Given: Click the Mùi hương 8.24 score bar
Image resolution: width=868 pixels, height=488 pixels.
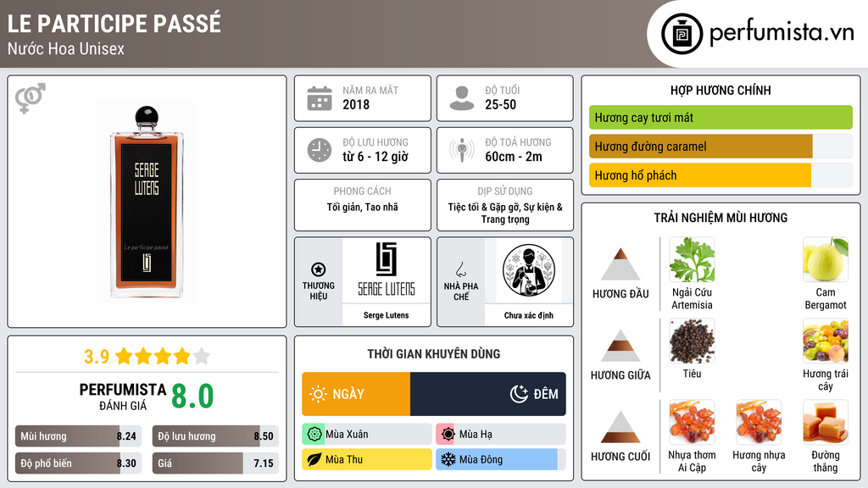Looking at the screenshot, I should point(78,436).
